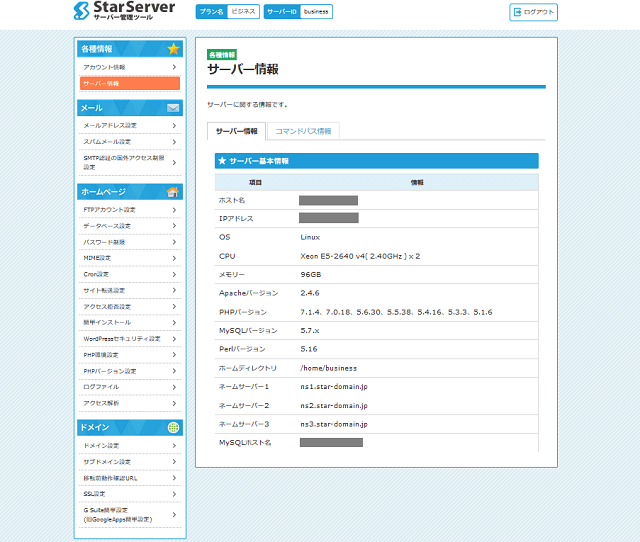Image resolution: width=640 pixels, height=542 pixels.
Task: Click the Xeon E5-2640 v4 CPU value
Action: click(360, 256)
